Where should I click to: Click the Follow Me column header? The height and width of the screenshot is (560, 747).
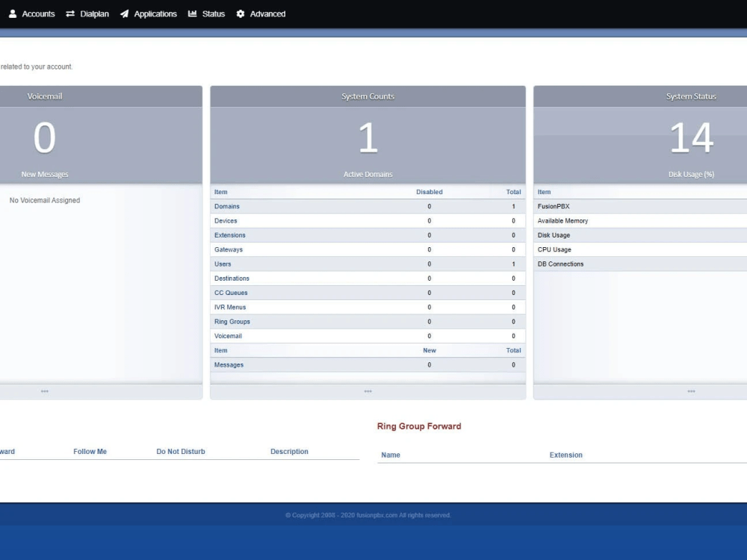coord(90,452)
